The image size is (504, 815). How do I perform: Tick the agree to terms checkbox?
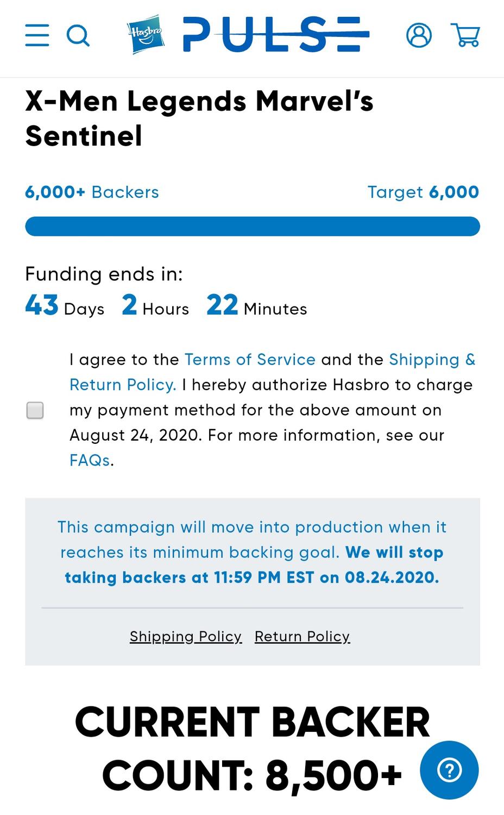click(35, 410)
